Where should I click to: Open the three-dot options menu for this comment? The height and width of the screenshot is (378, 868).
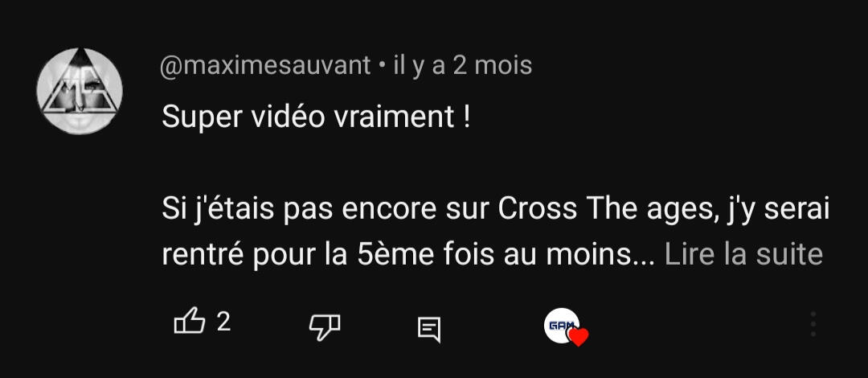813,323
